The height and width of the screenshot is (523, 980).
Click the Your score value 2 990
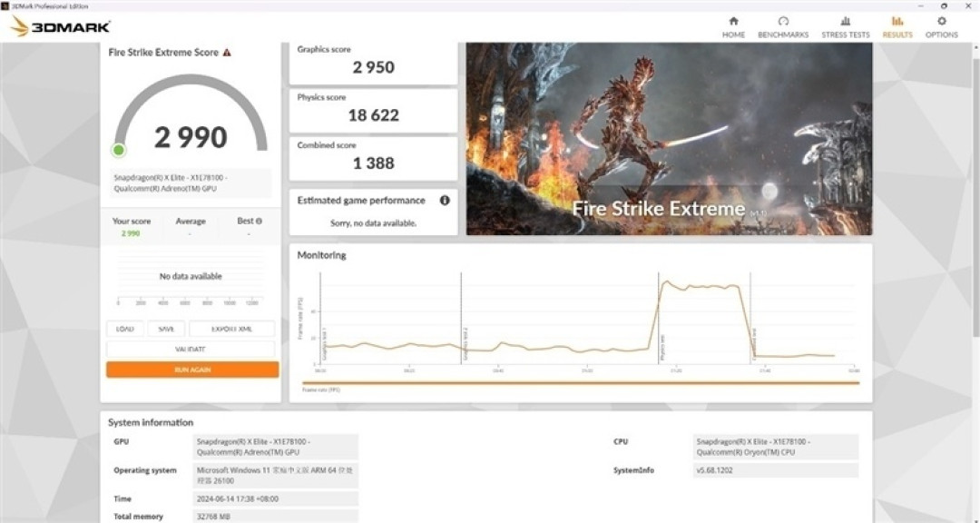click(x=131, y=233)
